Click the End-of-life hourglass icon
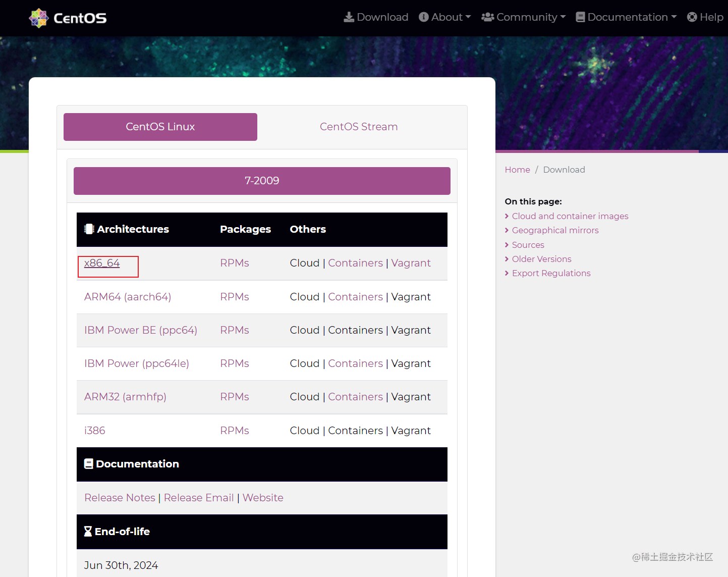 (x=88, y=532)
